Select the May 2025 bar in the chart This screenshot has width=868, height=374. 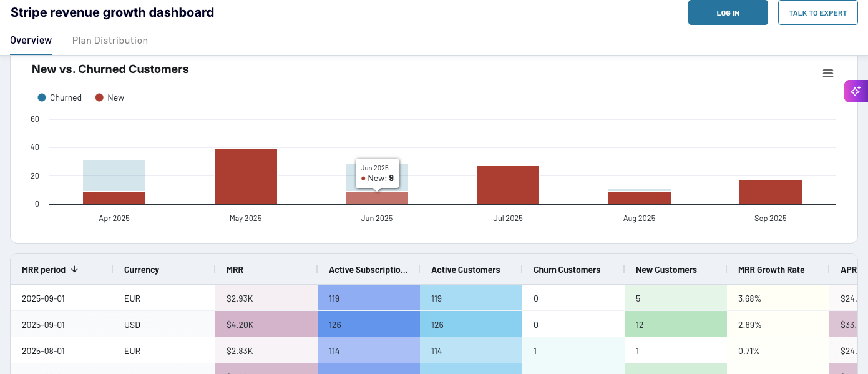click(x=245, y=176)
